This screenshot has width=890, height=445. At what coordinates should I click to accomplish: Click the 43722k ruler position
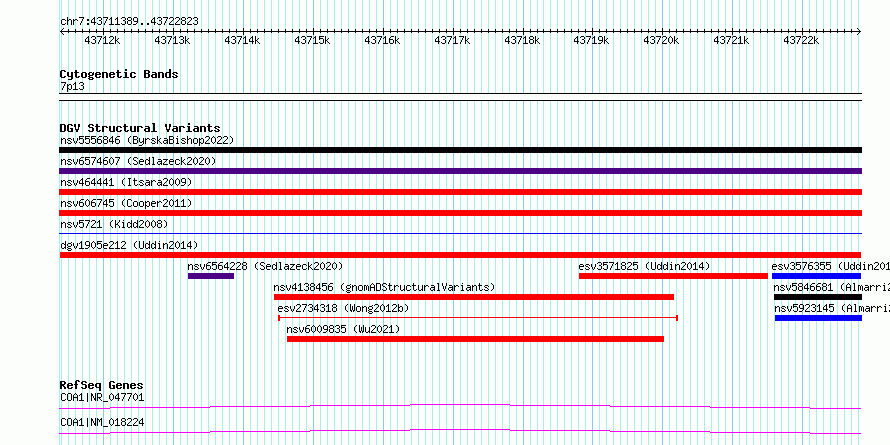point(801,40)
